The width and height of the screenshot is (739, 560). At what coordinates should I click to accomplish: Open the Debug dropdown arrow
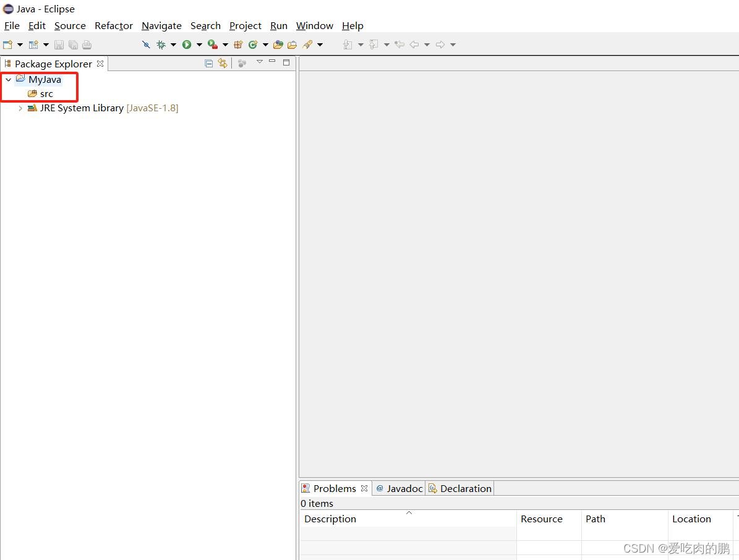tap(173, 45)
